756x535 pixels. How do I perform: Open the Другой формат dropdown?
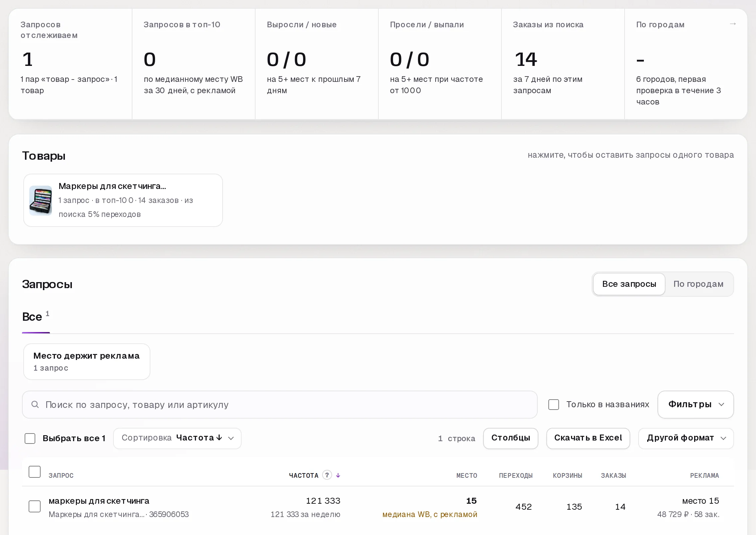[x=686, y=438]
